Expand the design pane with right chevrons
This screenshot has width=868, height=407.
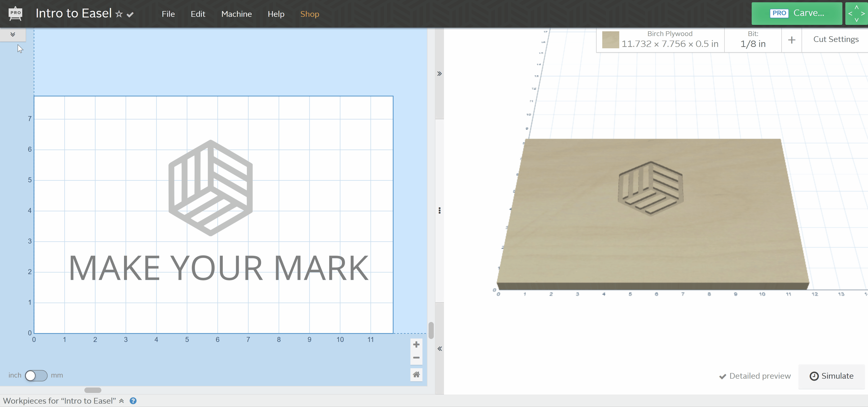pos(439,74)
